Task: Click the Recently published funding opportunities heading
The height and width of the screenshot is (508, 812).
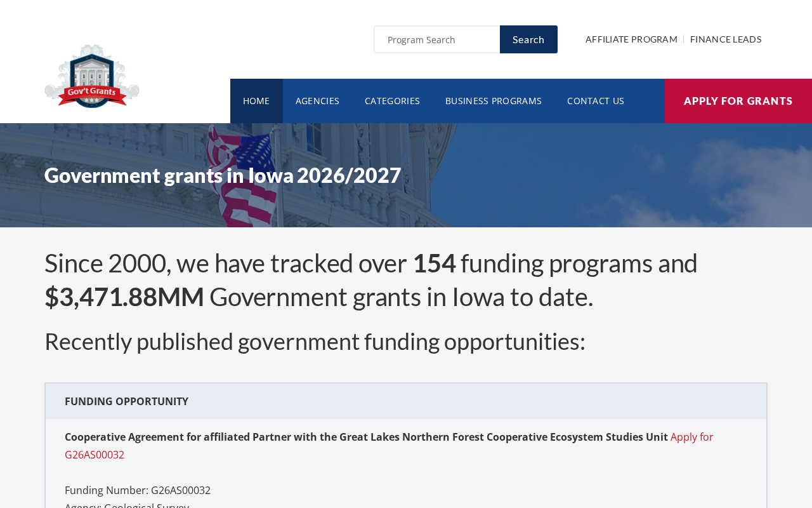Action: click(x=315, y=342)
